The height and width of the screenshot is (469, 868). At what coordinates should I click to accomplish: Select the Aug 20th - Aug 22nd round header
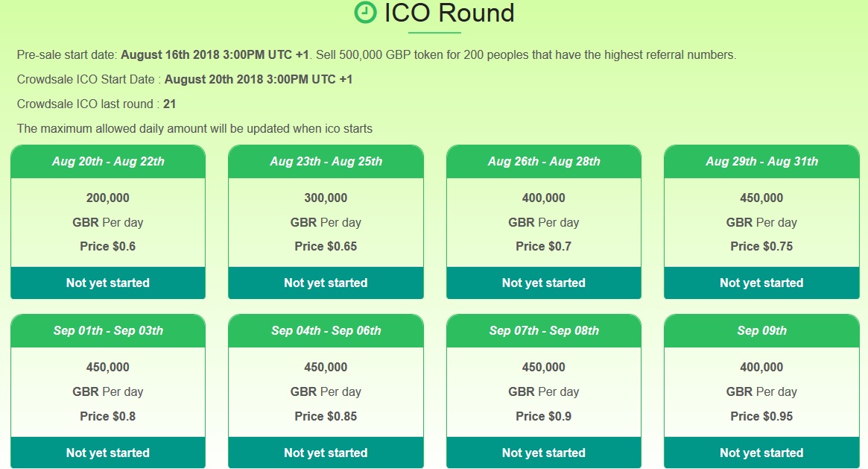[108, 162]
